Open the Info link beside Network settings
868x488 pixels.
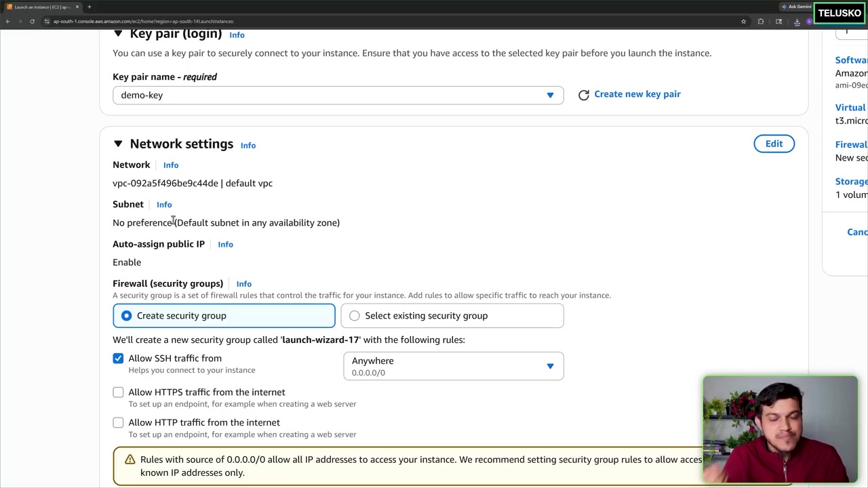(x=248, y=145)
